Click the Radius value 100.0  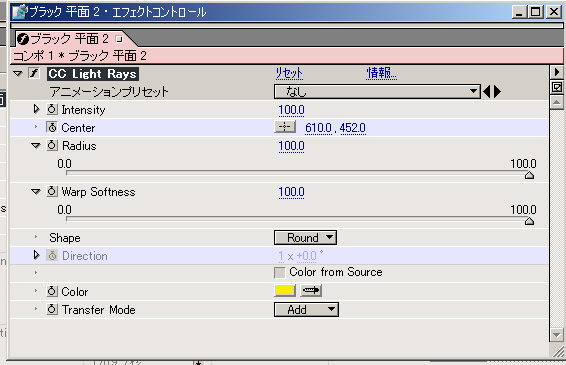291,146
